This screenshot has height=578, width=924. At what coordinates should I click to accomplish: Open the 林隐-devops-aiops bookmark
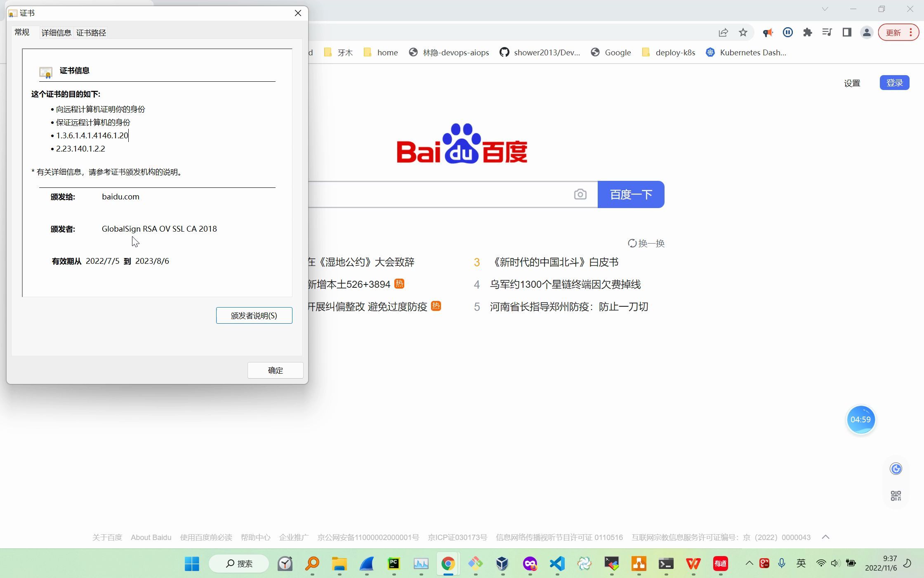[449, 52]
